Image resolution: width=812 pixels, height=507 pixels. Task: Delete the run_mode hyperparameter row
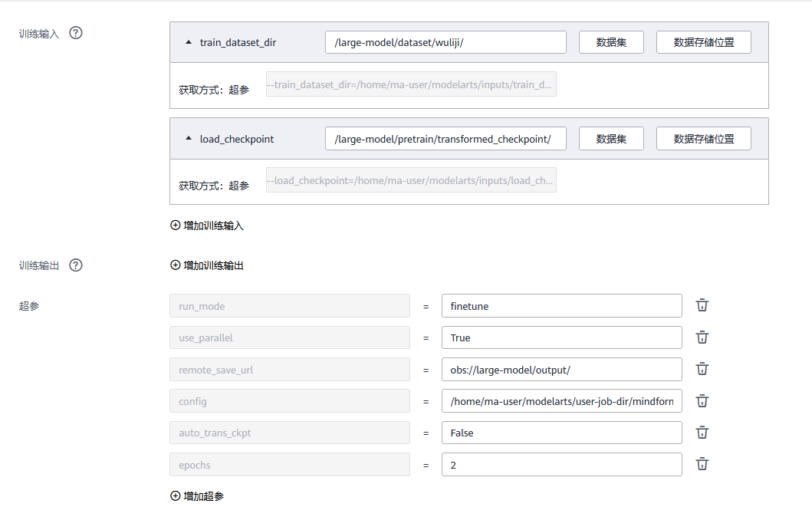[702, 305]
